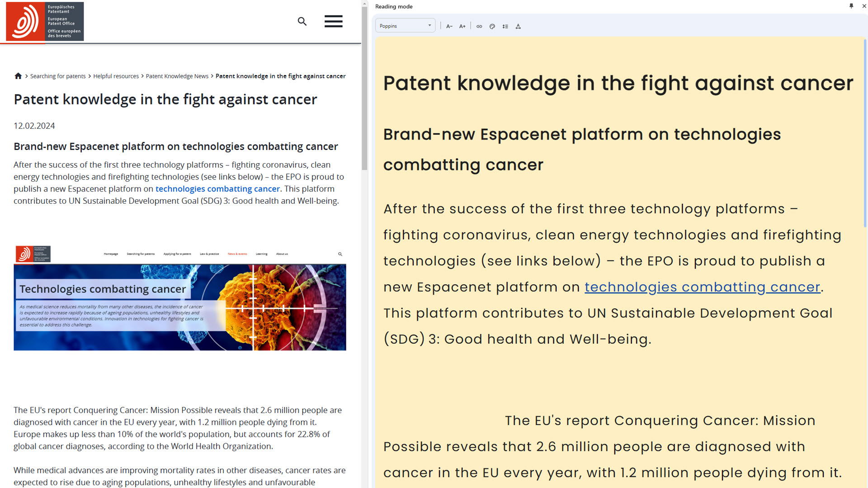Viewport: 868px width, 488px height.
Task: Open Searching for patents breadcrumb
Action: pos(58,76)
